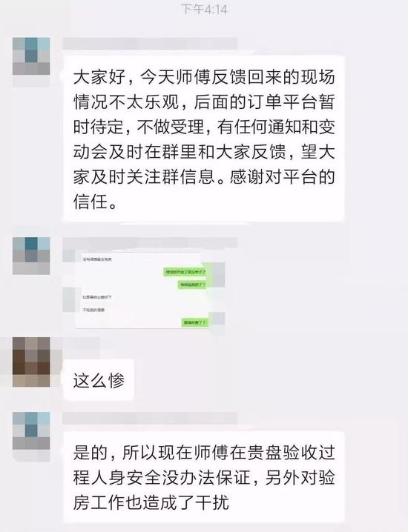The image size is (408, 532).
Task: Click the top green bubble inside the thumbnail
Action: [185, 272]
